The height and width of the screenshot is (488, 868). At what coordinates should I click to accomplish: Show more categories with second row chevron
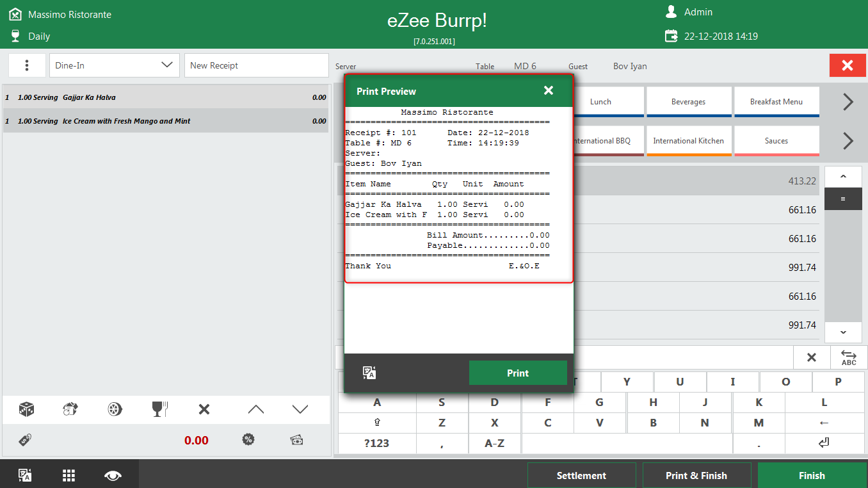pyautogui.click(x=848, y=141)
